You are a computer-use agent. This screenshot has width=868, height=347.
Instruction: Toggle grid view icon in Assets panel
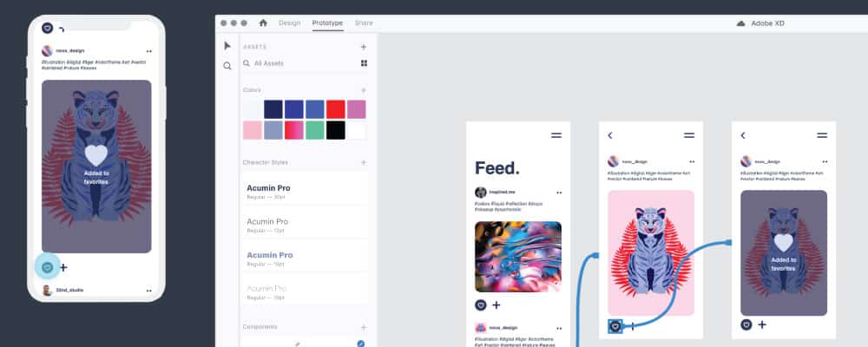364,63
